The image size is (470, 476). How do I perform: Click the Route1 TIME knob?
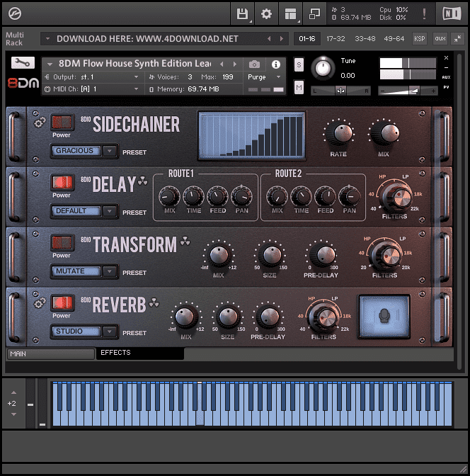click(x=193, y=196)
